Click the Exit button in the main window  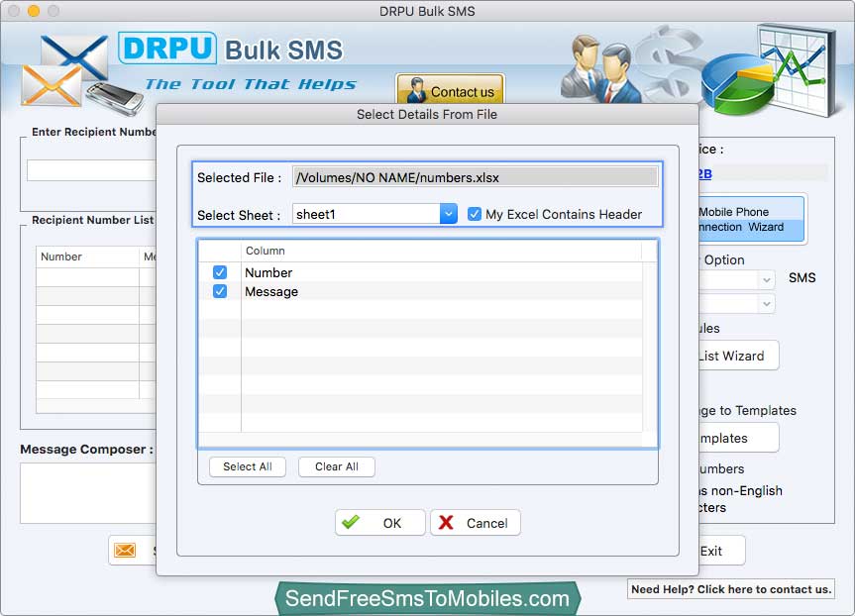click(x=721, y=551)
